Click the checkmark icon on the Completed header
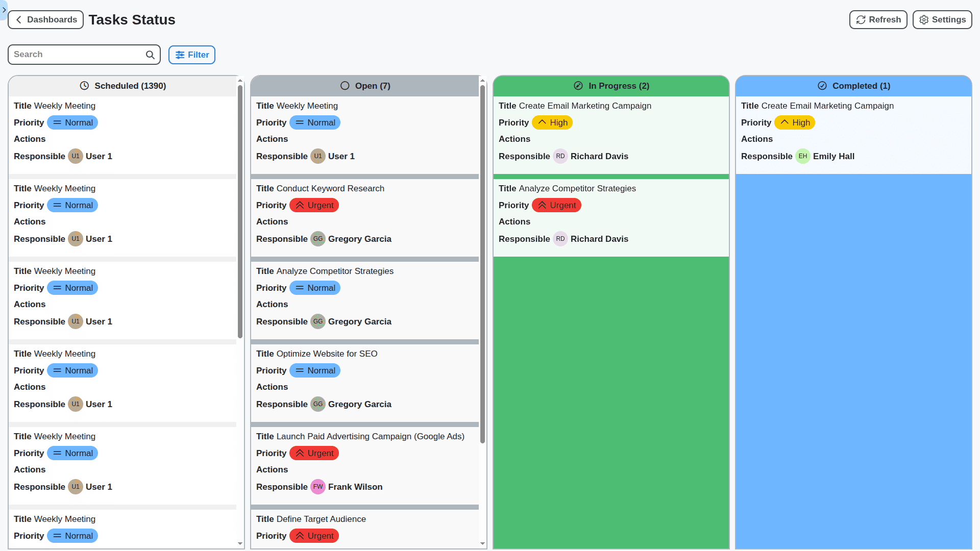 pyautogui.click(x=822, y=86)
